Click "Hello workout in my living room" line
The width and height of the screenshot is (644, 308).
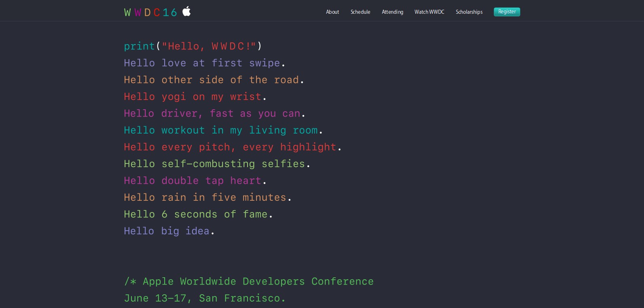pos(223,130)
